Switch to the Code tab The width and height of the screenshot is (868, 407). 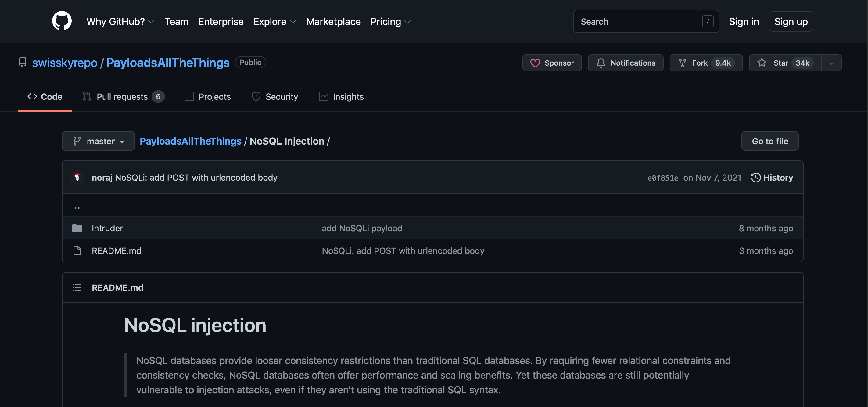45,97
